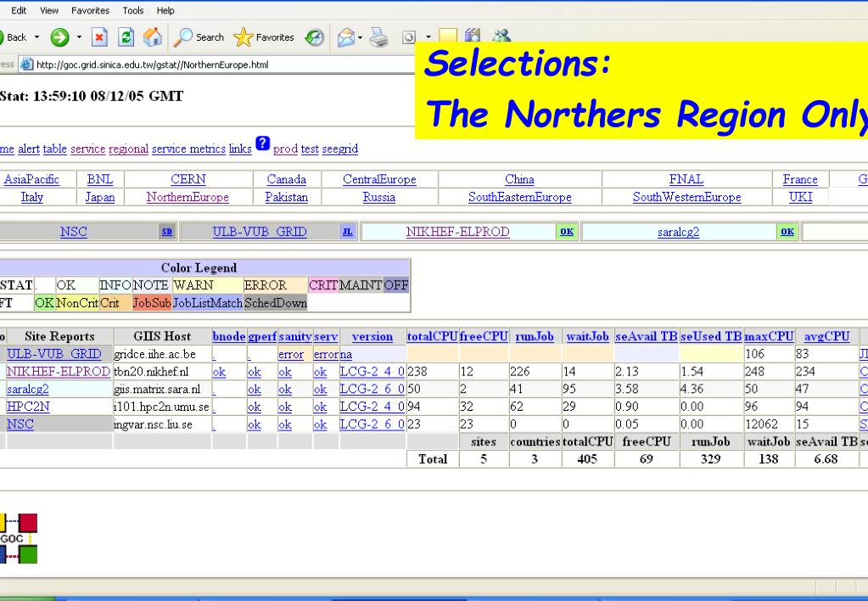This screenshot has width=868, height=601.
Task: Click the OK status badge beside saralcg2
Action: 787,232
